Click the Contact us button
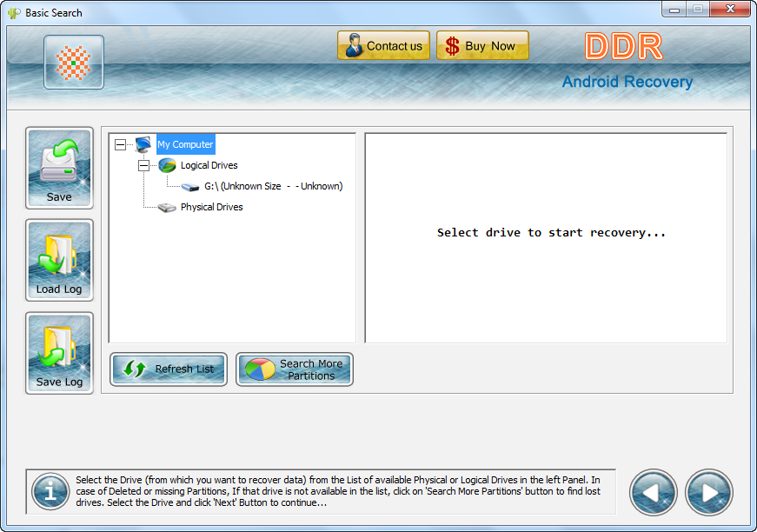The width and height of the screenshot is (757, 532). [384, 45]
